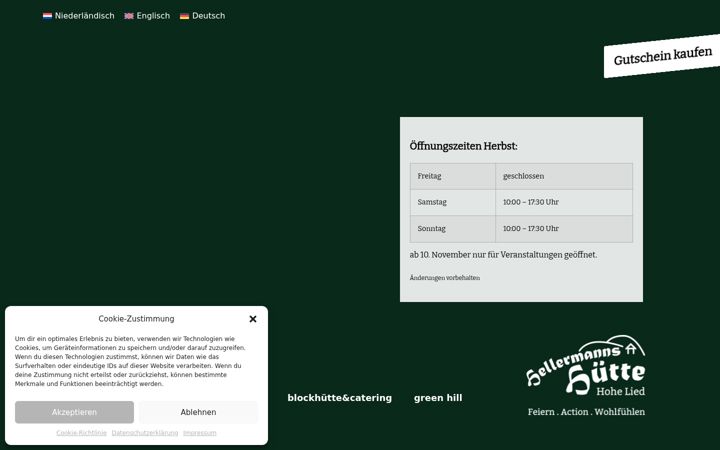This screenshot has width=720, height=450.
Task: Open the Cookie-Richtlinie link
Action: pos(81,433)
